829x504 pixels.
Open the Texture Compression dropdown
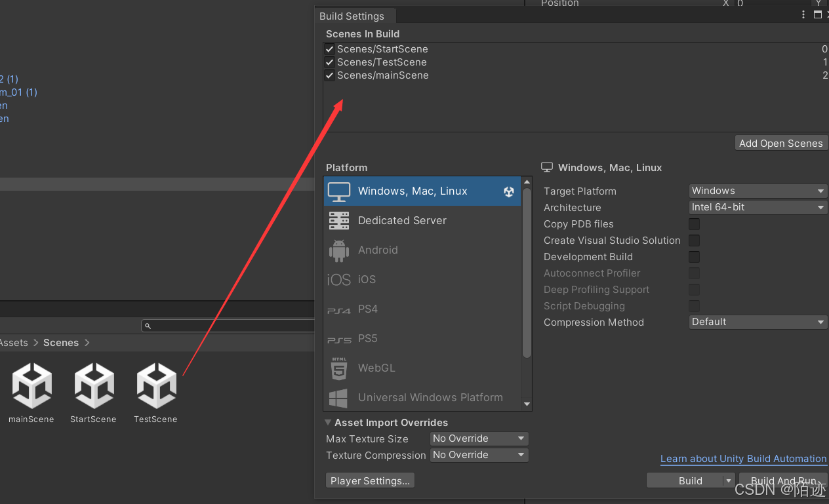coord(479,455)
